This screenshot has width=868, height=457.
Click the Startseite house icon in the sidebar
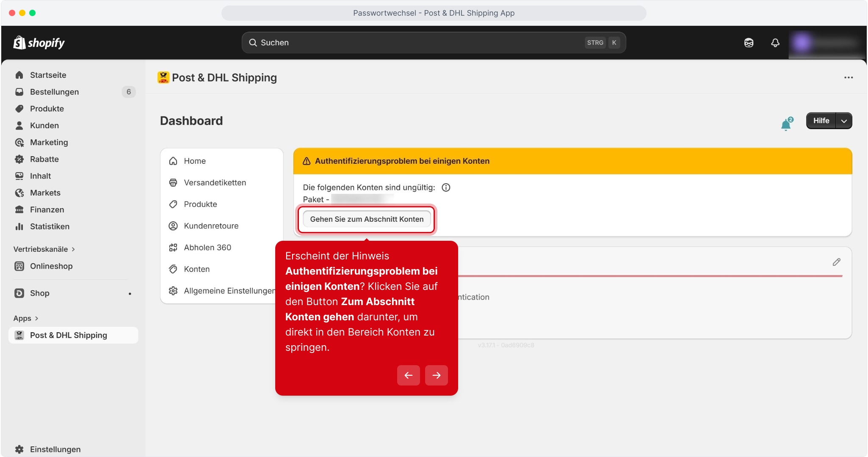coord(19,75)
